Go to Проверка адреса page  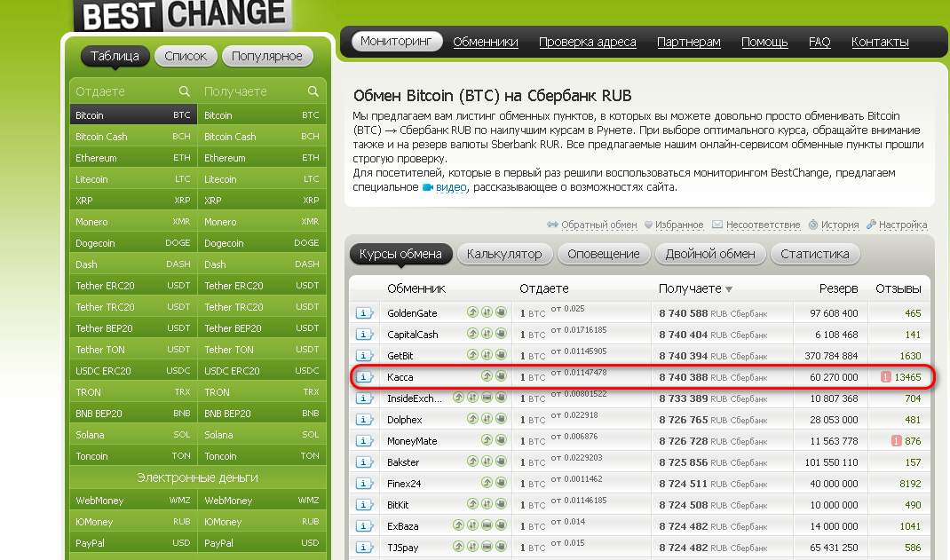588,42
